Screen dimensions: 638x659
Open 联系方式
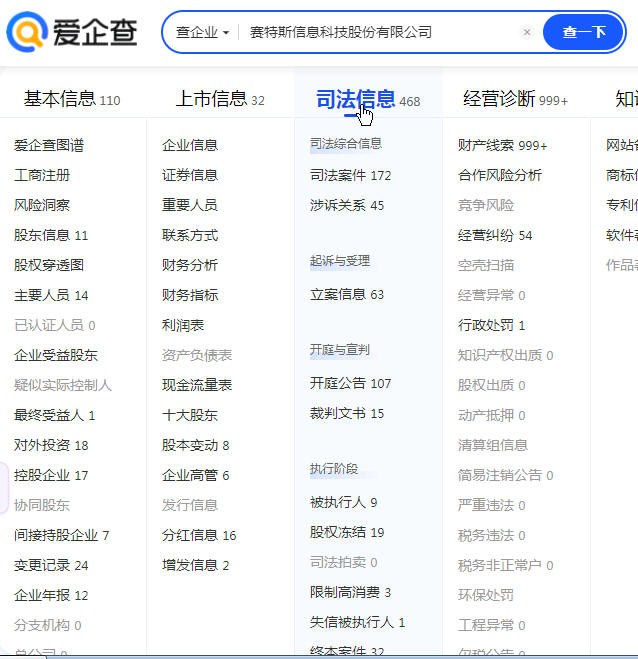click(x=190, y=235)
